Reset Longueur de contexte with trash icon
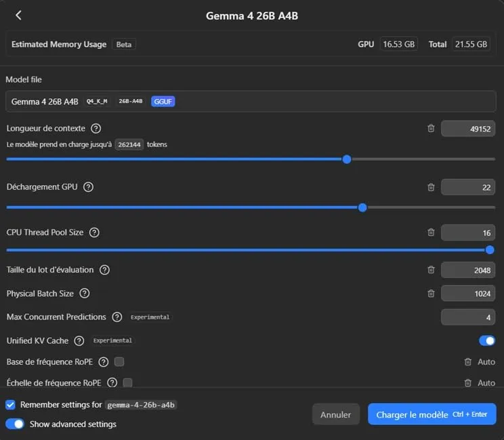 431,128
